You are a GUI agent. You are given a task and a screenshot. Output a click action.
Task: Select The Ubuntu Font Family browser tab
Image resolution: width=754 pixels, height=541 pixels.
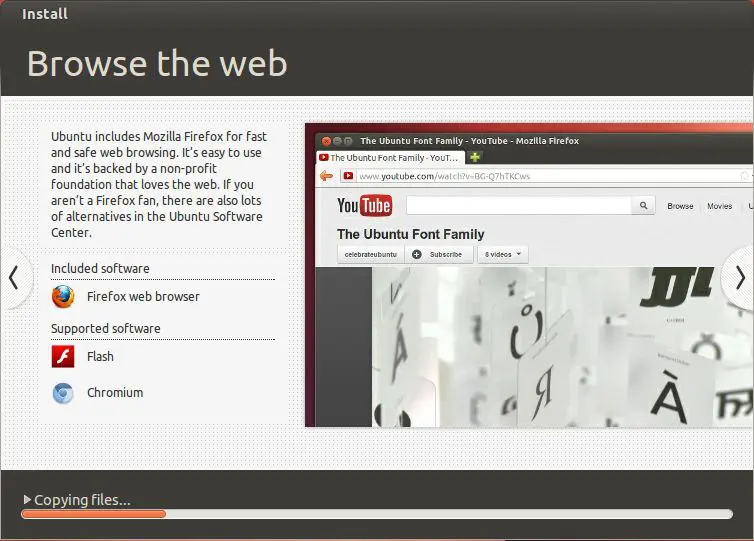(x=390, y=158)
